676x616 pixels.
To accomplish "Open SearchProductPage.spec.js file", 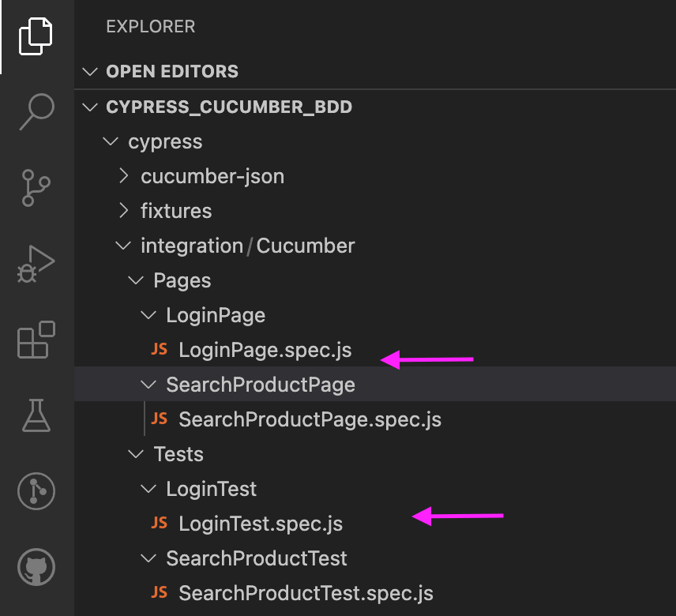I will (310, 419).
